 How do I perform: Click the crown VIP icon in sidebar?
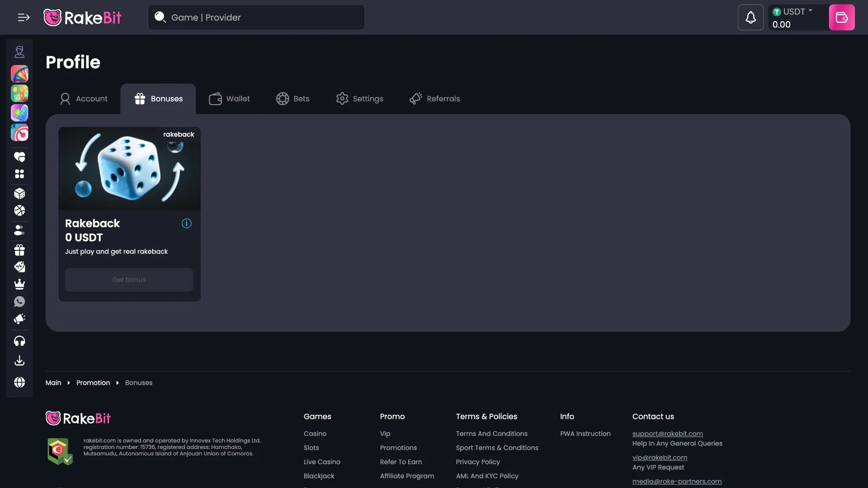[19, 284]
